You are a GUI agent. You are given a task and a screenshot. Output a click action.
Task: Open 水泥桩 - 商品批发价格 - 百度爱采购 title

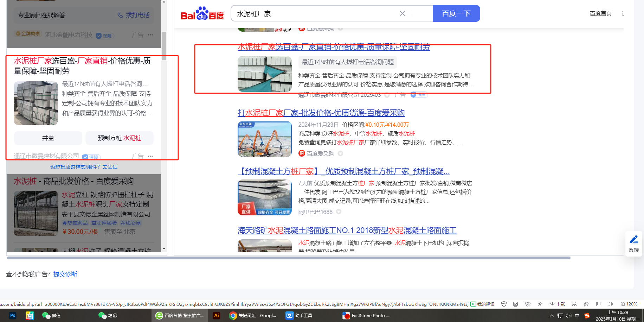click(x=74, y=181)
